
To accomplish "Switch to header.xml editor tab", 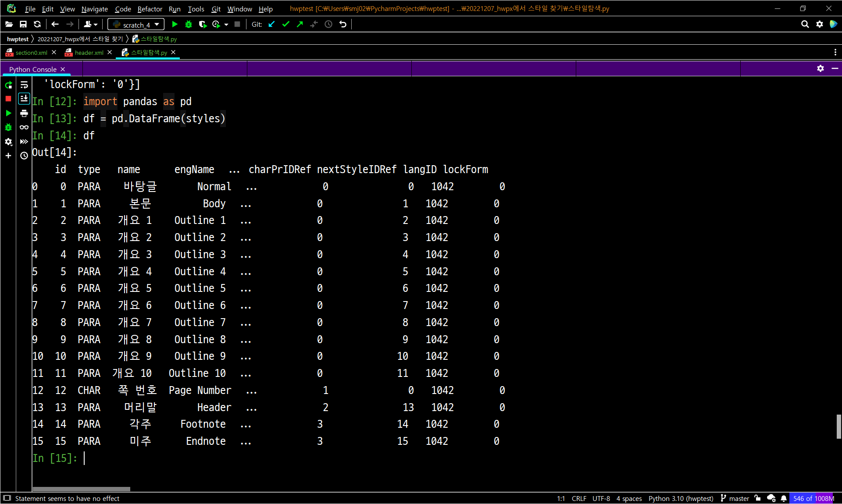I will pyautogui.click(x=89, y=53).
